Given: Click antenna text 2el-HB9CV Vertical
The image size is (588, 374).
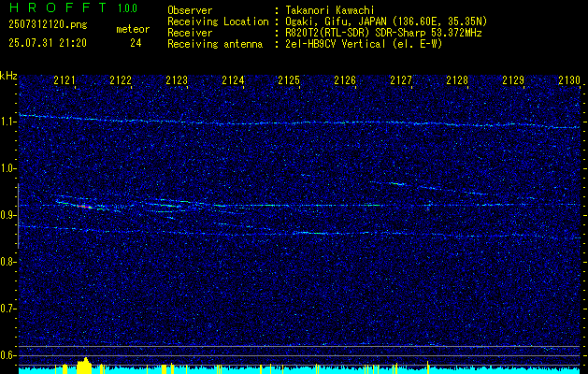Looking at the screenshot, I should (x=335, y=44).
